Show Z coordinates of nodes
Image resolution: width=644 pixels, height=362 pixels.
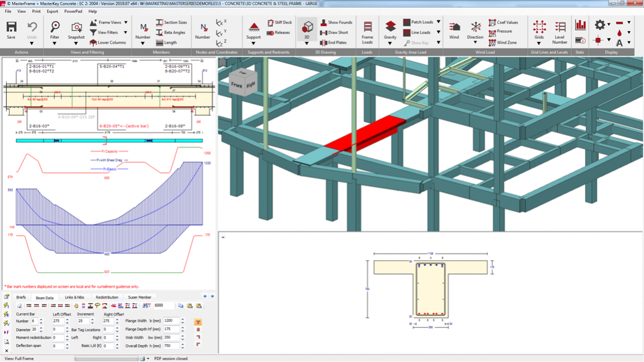click(222, 43)
